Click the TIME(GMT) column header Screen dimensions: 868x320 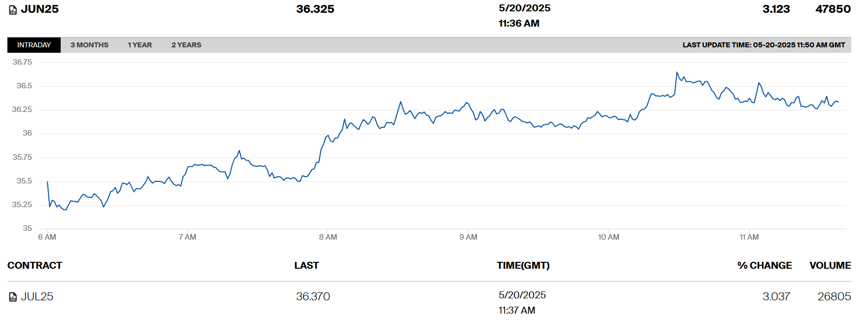coord(523,265)
